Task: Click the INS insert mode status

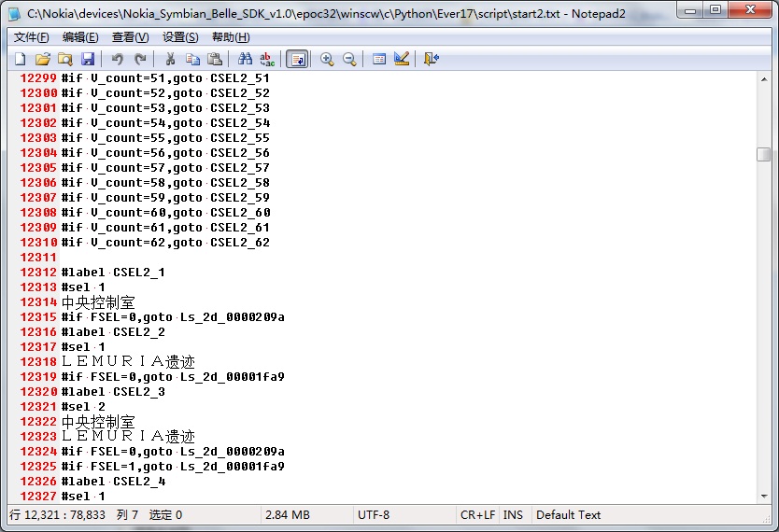Action: pyautogui.click(x=513, y=515)
